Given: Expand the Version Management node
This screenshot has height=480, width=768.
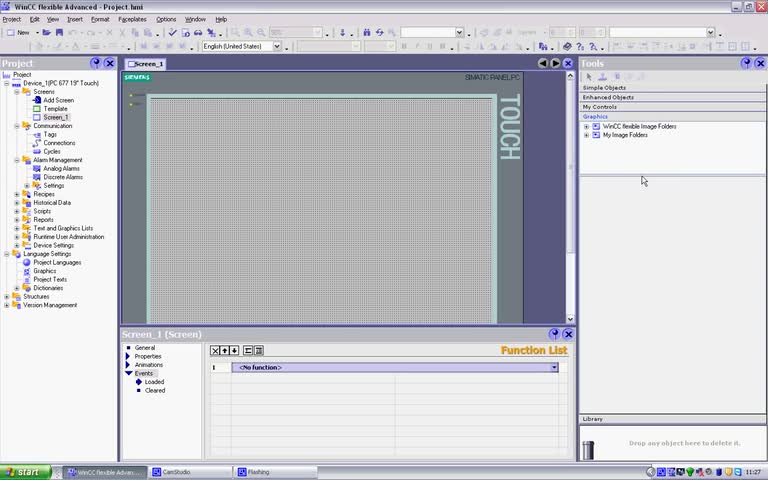Looking at the screenshot, I should (x=7, y=305).
